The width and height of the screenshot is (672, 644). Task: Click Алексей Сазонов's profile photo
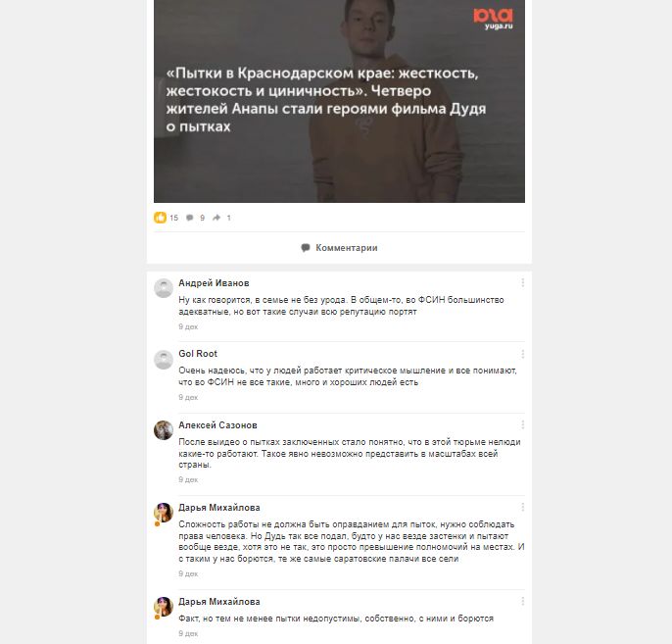(164, 430)
